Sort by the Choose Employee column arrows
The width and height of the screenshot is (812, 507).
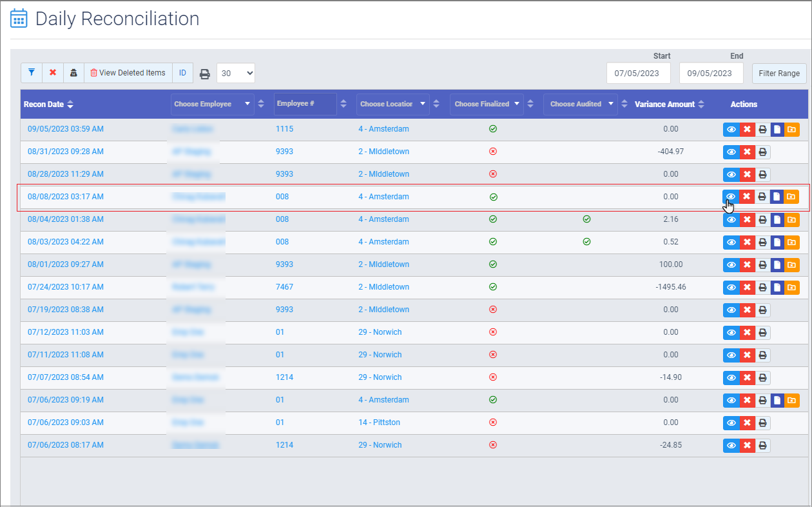coord(261,104)
